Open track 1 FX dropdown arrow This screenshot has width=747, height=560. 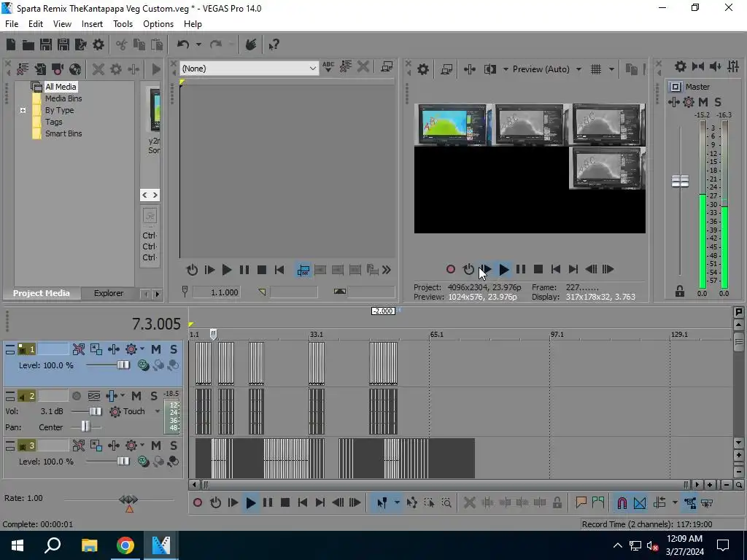pyautogui.click(x=142, y=349)
